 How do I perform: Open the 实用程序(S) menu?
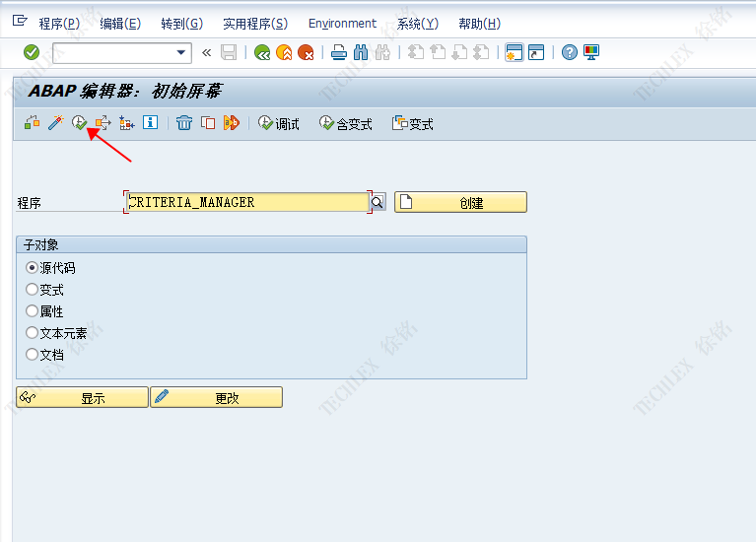[255, 24]
